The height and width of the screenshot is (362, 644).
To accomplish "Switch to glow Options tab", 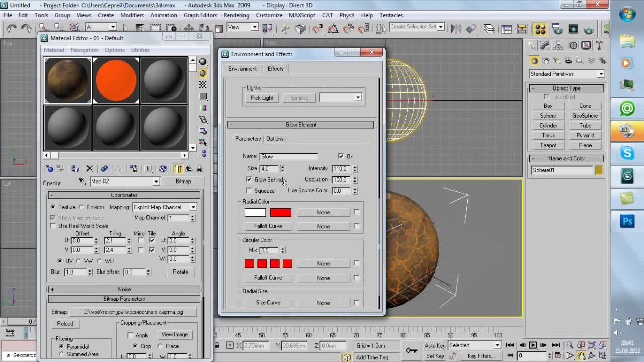I will [275, 139].
